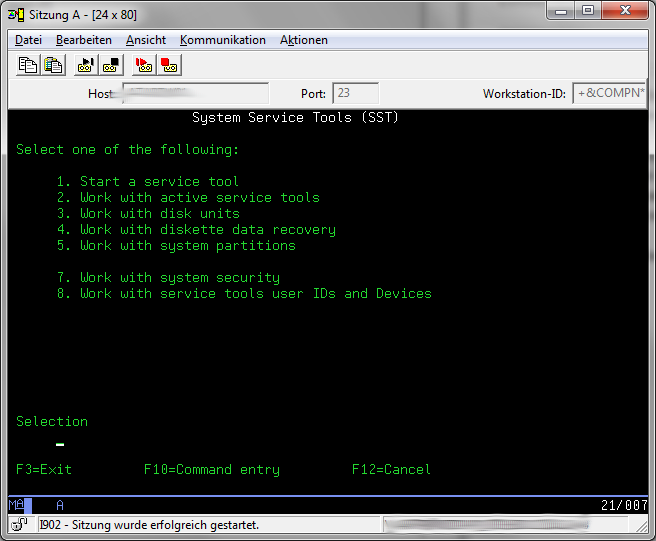Start macro recording from the toolbar

[x=86, y=65]
